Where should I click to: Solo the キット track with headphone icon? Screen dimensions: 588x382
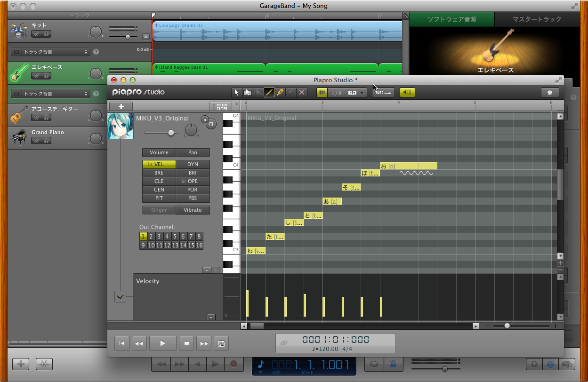click(46, 34)
